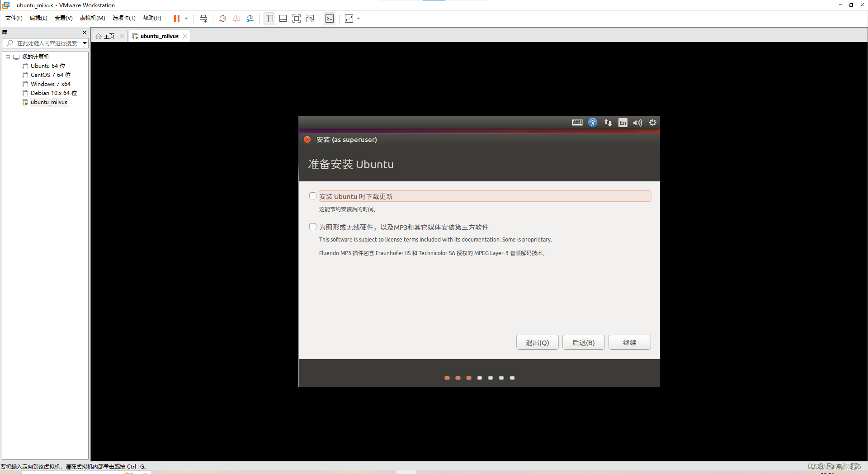Screen dimensions: 868x474
Task: Select the Windows 7 x64 virtual machine
Action: pos(51,84)
